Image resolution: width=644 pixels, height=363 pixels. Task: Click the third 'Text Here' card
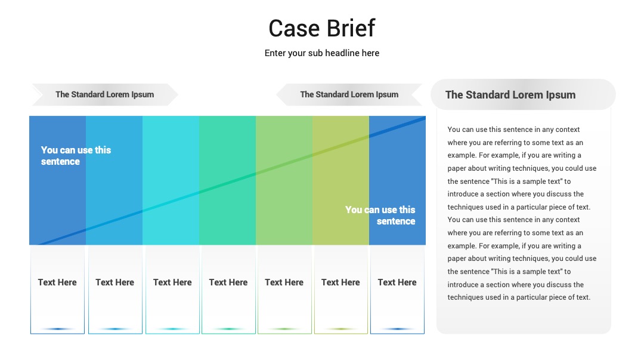172,290
